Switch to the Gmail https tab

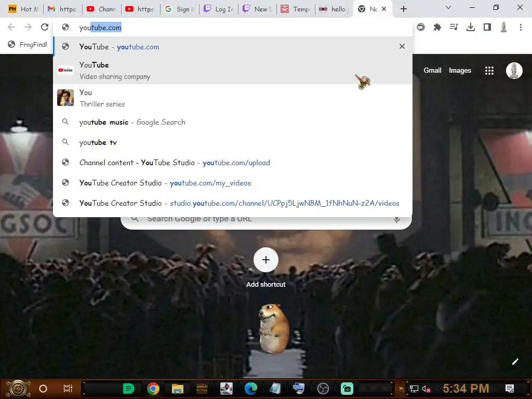(x=62, y=9)
